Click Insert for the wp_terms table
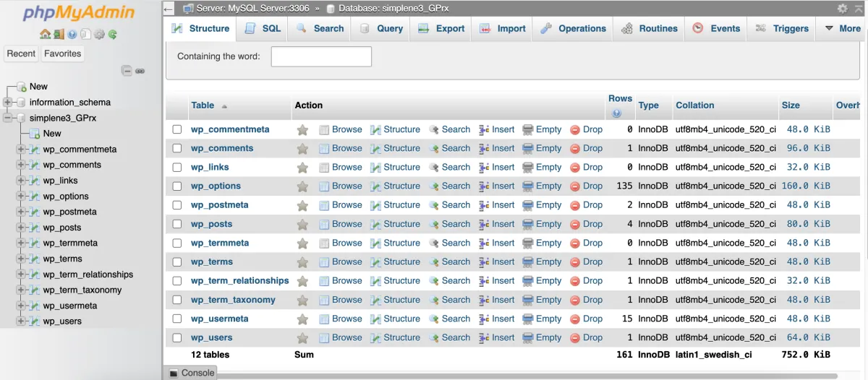This screenshot has height=380, width=868. coord(497,262)
